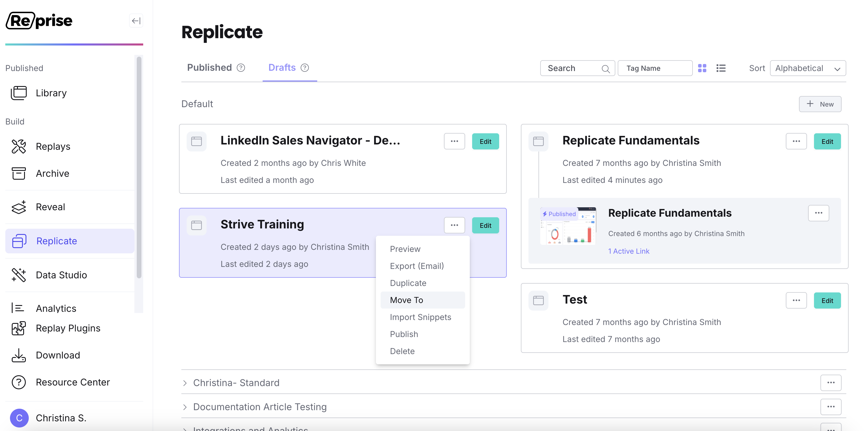This screenshot has width=868, height=431.
Task: Click the help icon next to Drafts tab
Action: point(305,68)
